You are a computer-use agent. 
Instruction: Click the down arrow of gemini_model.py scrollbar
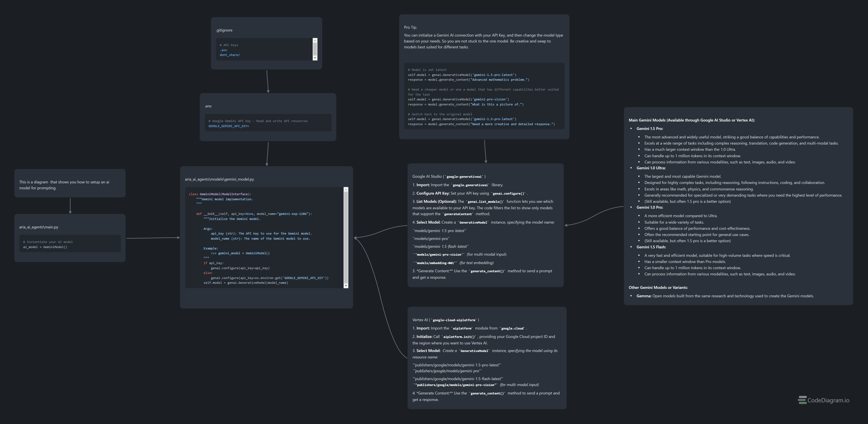point(346,286)
